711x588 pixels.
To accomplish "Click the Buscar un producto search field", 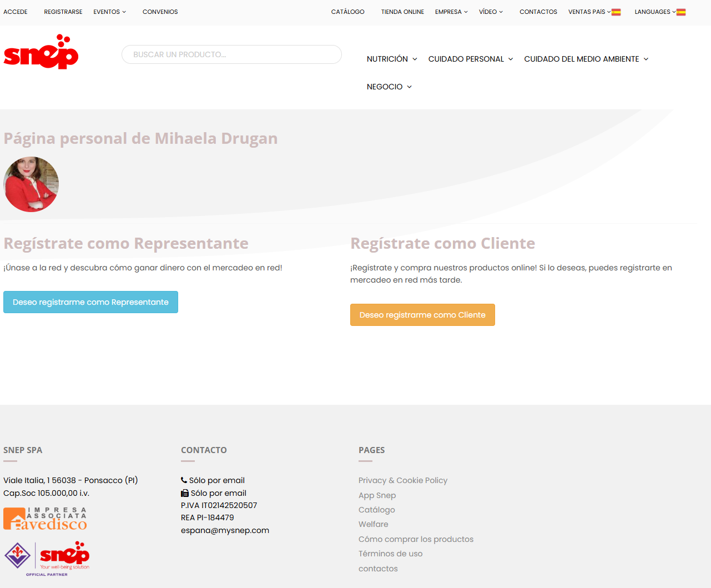I will 231,54.
